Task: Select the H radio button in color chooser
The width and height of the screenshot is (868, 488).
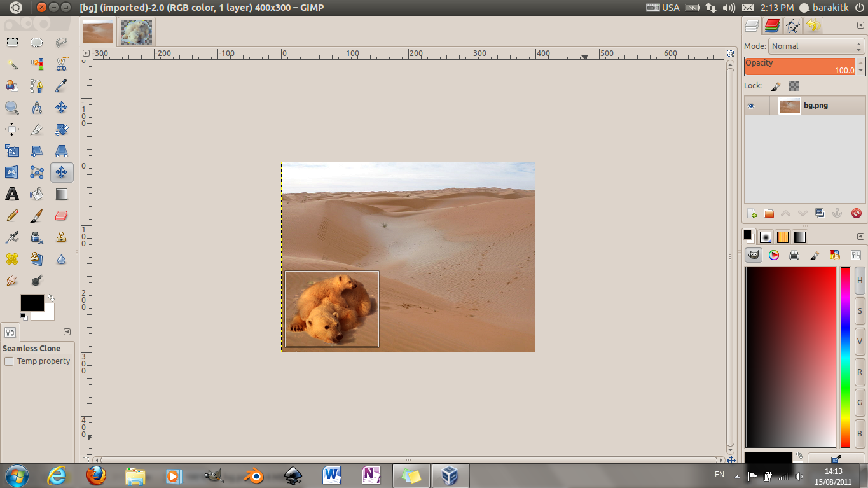Action: [860, 281]
